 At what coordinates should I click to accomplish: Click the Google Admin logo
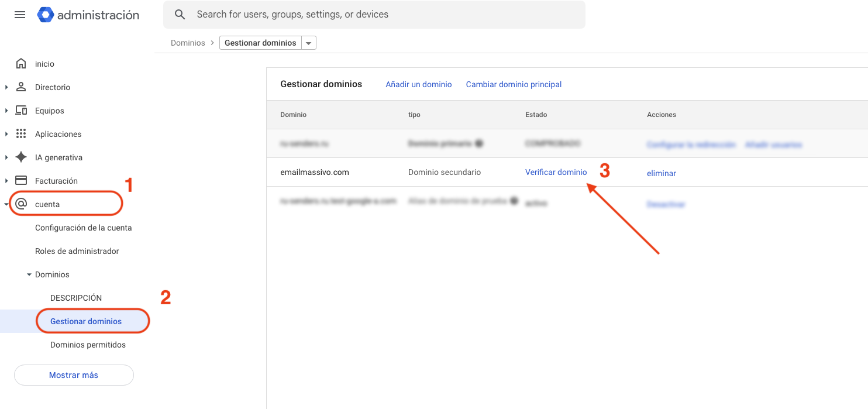pyautogui.click(x=46, y=15)
